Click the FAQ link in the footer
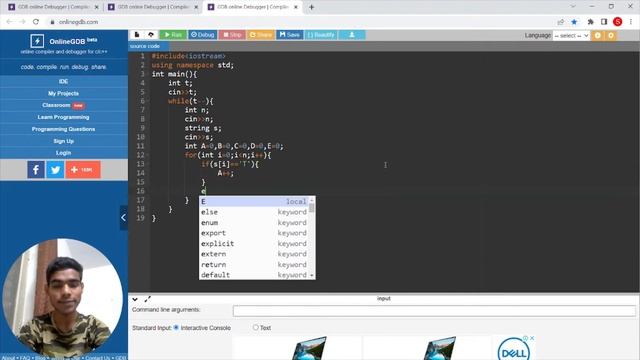Image resolution: width=640 pixels, height=360 pixels. [x=25, y=358]
